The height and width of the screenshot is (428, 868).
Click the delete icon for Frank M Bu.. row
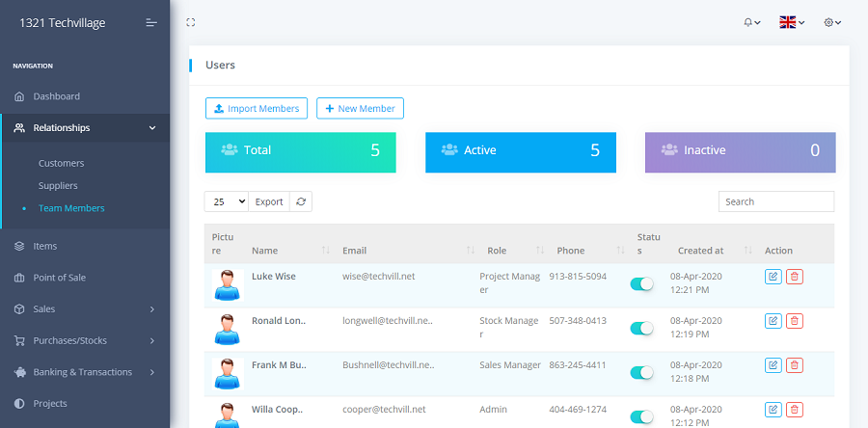794,365
